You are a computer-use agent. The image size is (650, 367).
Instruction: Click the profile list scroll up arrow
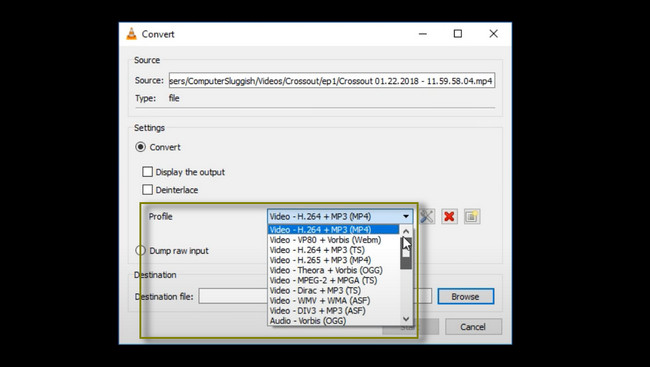(x=406, y=231)
